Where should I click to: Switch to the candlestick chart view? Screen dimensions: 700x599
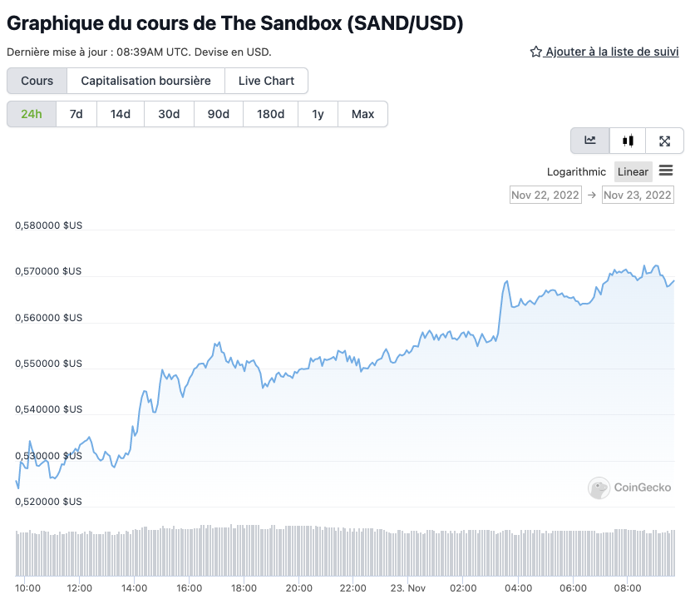pos(629,141)
